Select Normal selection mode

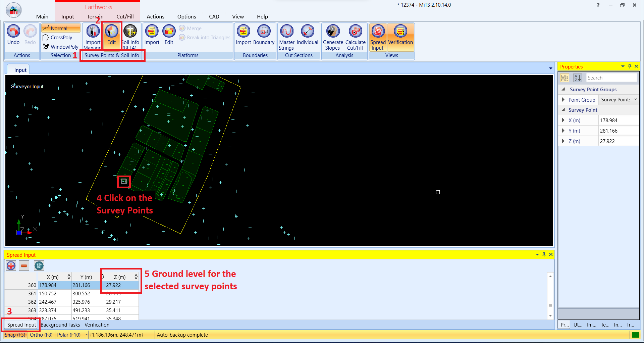[61, 29]
